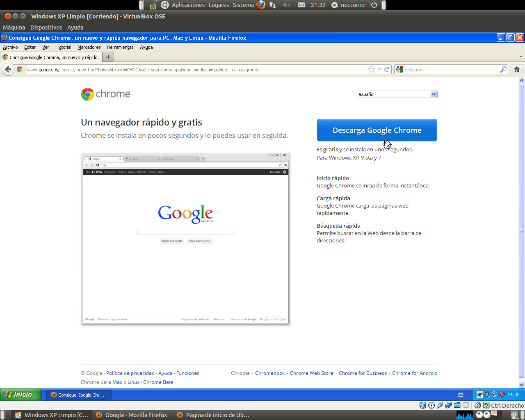The image size is (525, 420).
Task: Open the Ubuntu trash icon in bottom panel
Action: (514, 415)
